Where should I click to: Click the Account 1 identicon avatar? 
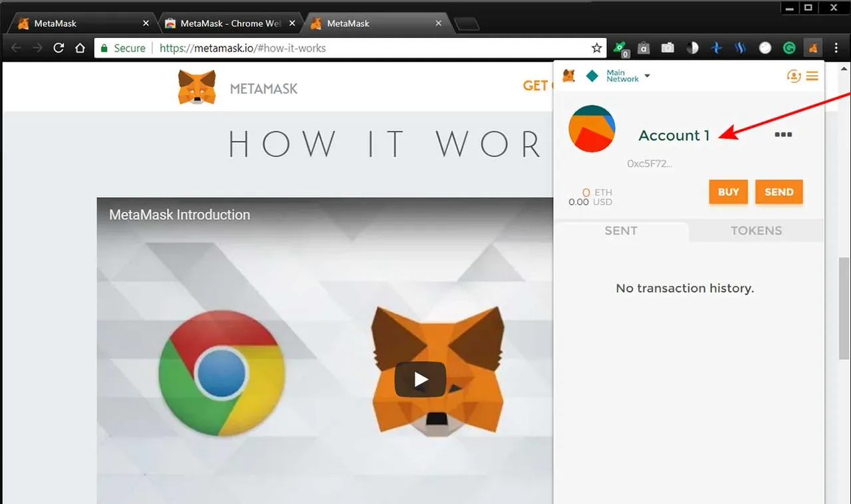(592, 128)
